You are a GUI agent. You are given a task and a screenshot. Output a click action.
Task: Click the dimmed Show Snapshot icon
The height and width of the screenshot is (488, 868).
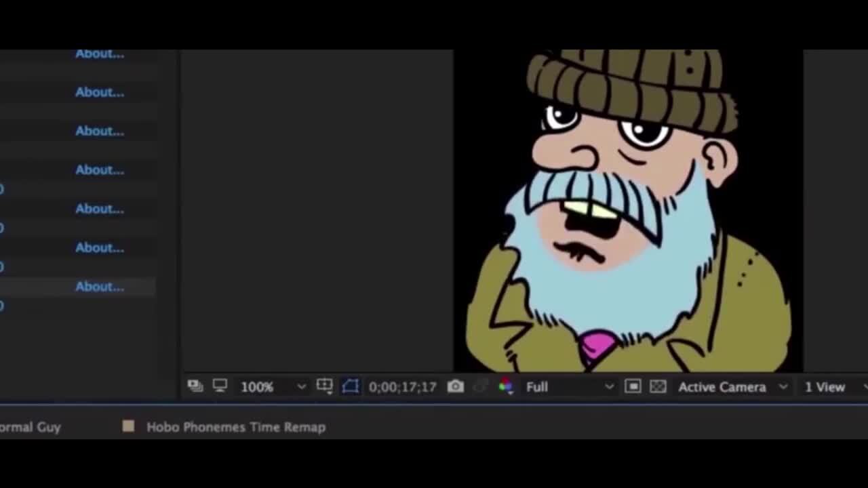click(481, 386)
